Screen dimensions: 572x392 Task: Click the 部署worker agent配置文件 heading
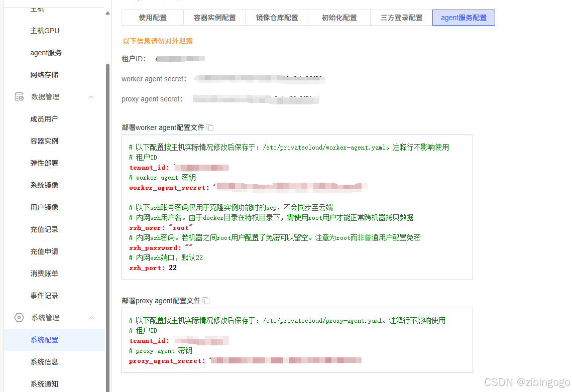click(x=163, y=127)
